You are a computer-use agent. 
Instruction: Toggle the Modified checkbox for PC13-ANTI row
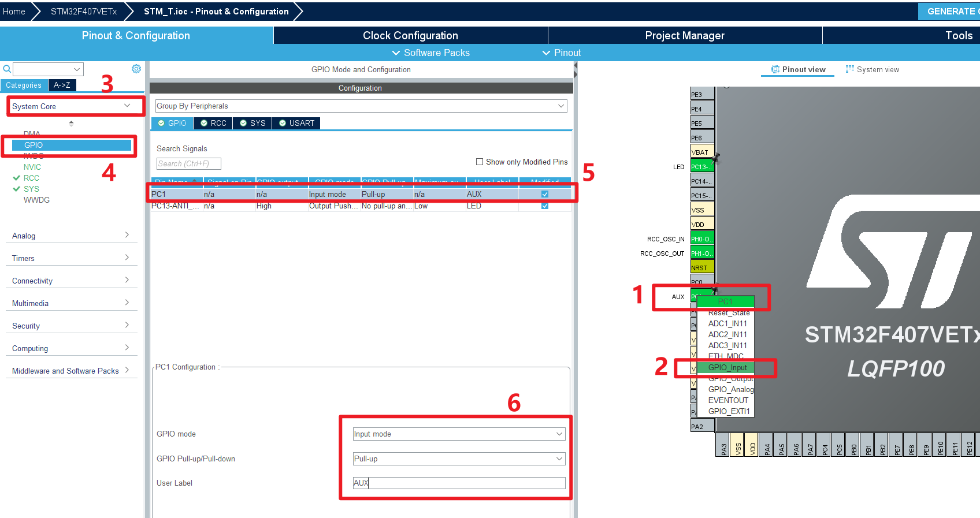(545, 206)
